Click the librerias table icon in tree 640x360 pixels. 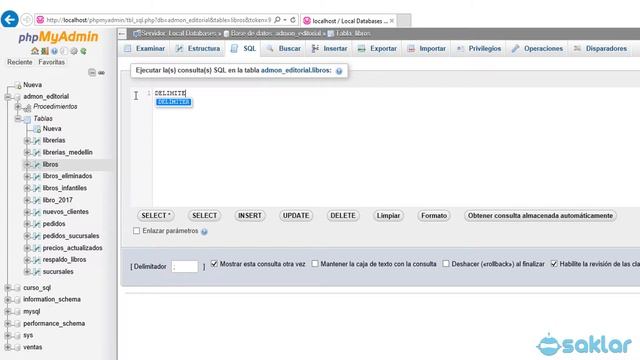37,140
